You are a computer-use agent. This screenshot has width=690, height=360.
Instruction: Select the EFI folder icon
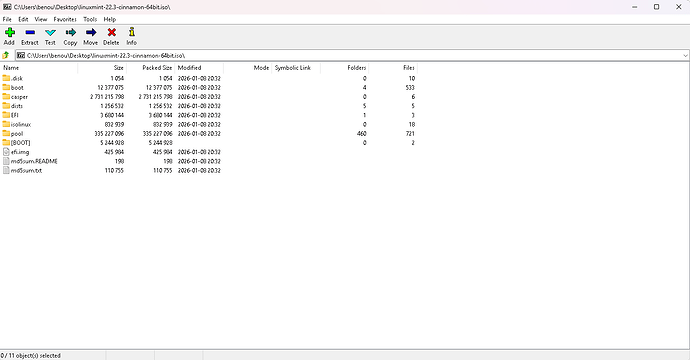[6, 115]
